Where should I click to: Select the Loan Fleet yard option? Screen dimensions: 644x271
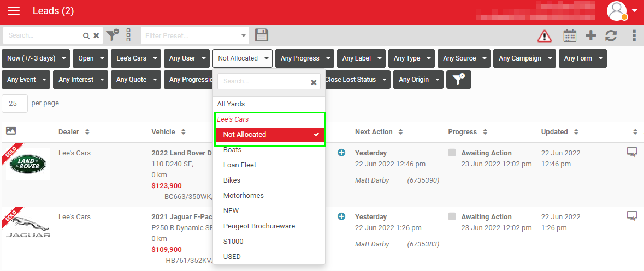(x=269, y=165)
